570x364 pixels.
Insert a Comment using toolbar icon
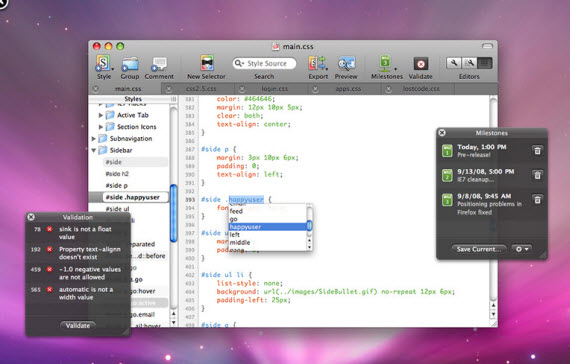(x=159, y=64)
